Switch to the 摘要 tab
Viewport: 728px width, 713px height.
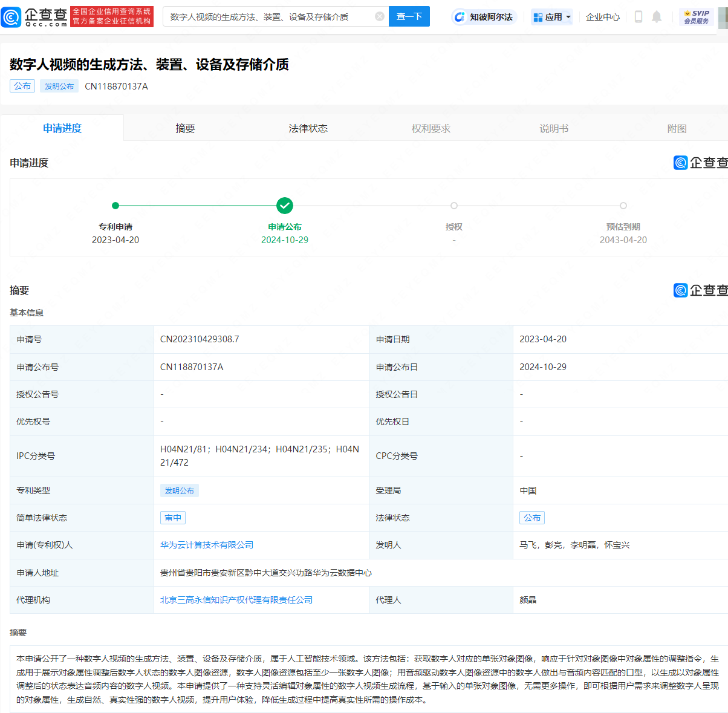(x=185, y=128)
